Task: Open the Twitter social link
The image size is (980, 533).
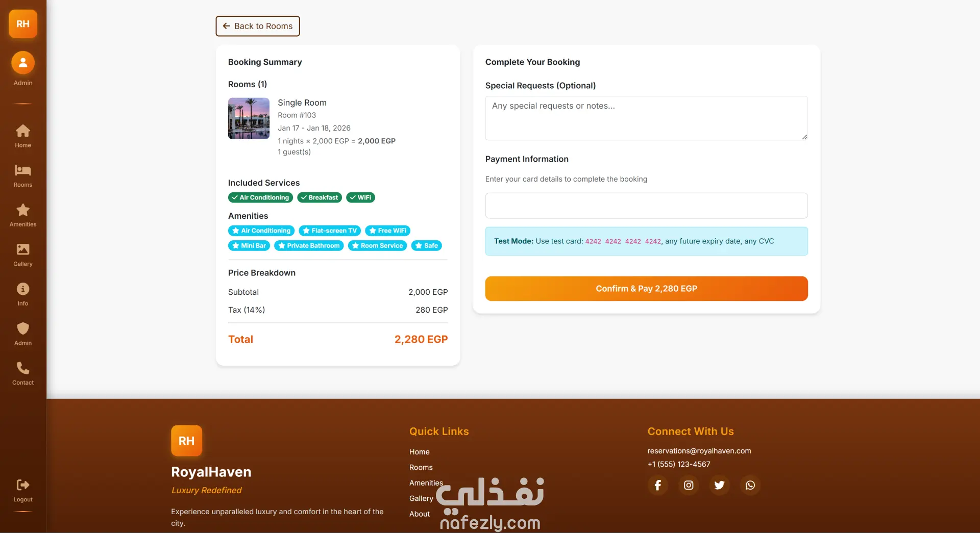Action: point(719,485)
